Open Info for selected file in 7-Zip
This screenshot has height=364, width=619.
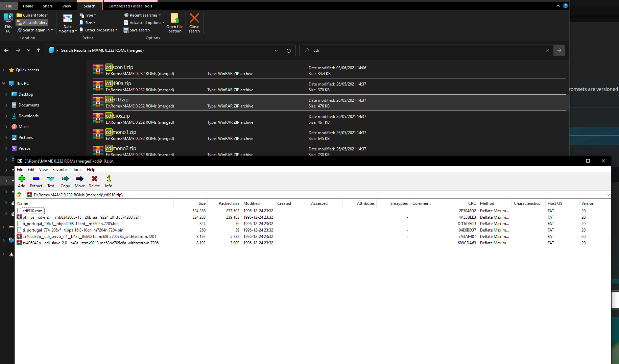click(x=109, y=181)
